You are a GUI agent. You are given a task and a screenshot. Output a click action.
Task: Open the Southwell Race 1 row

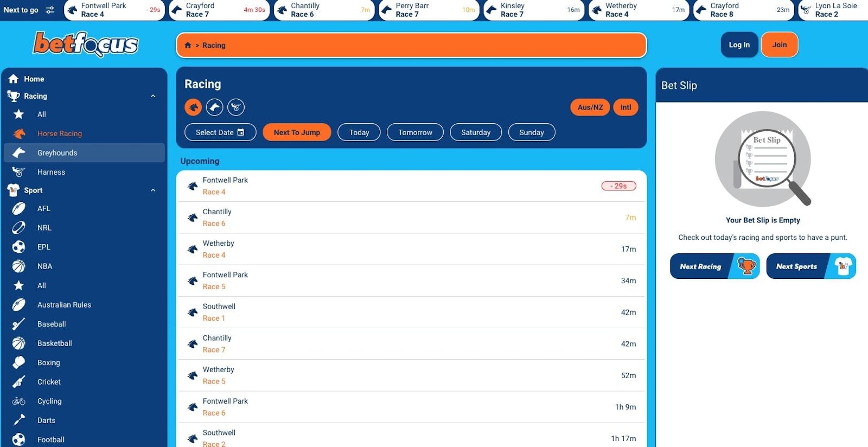pos(411,312)
